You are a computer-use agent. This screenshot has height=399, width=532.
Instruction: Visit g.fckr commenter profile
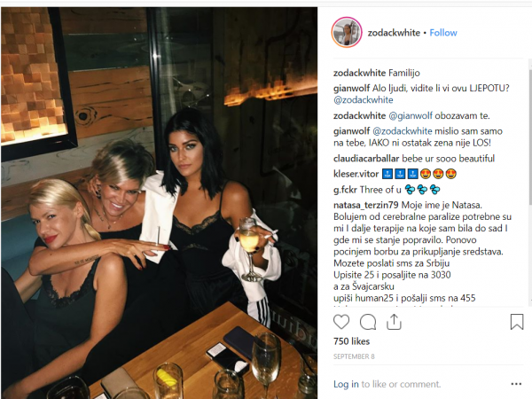(345, 190)
